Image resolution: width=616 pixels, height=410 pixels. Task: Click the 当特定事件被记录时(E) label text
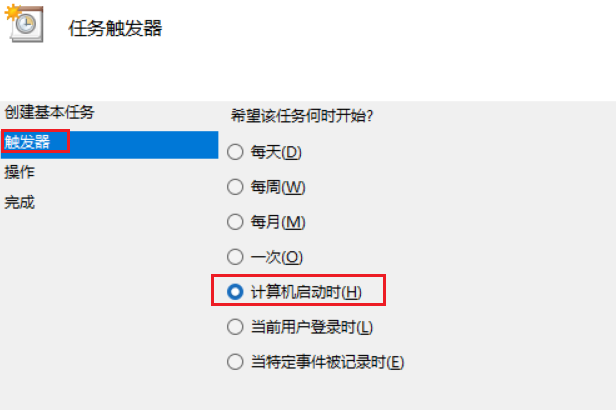point(327,362)
